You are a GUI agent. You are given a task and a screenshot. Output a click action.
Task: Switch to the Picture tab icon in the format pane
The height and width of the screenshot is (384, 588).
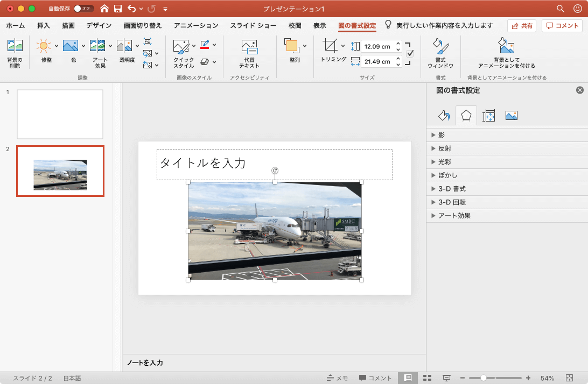[x=511, y=116]
